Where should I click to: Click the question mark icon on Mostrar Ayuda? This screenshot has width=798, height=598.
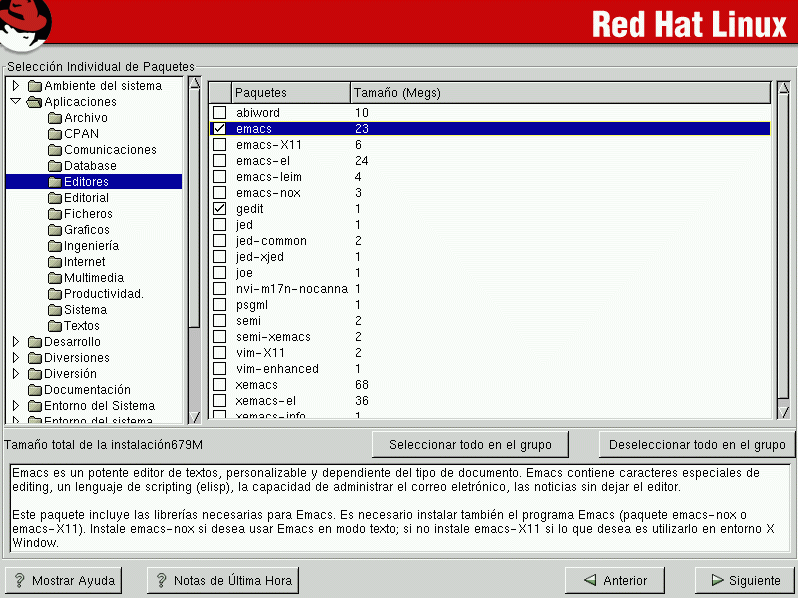[19, 580]
